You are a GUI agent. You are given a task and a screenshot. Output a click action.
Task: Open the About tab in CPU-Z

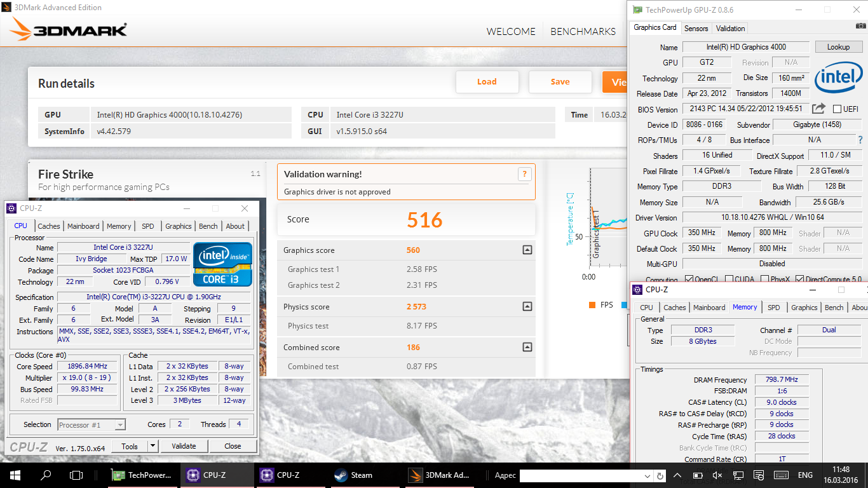(235, 226)
